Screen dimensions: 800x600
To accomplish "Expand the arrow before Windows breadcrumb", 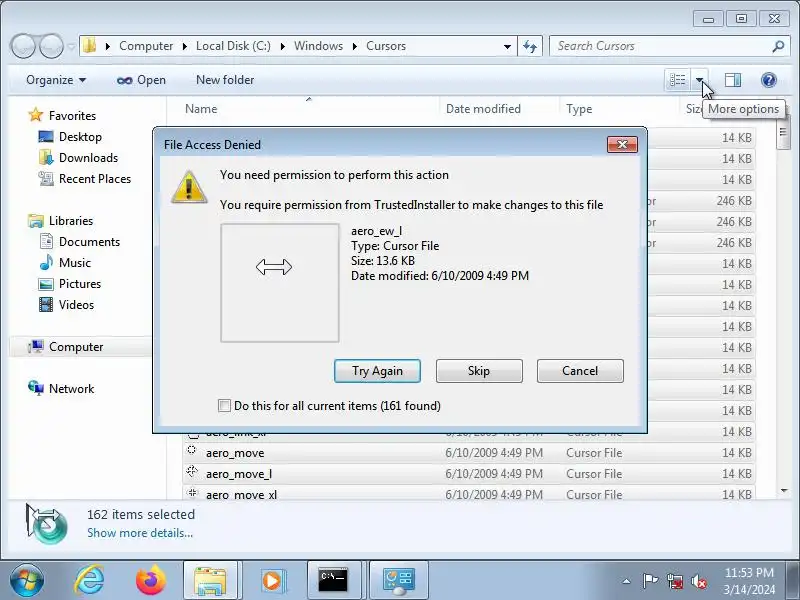I will pos(283,46).
